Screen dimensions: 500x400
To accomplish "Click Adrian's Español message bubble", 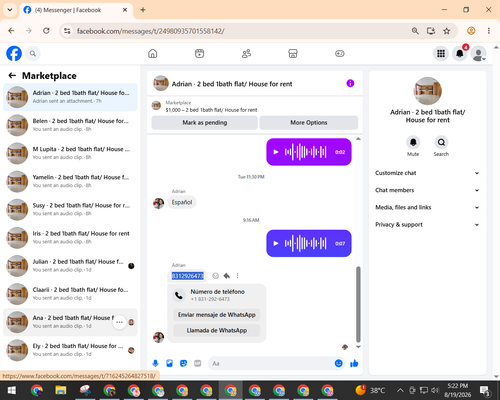I will (182, 202).
